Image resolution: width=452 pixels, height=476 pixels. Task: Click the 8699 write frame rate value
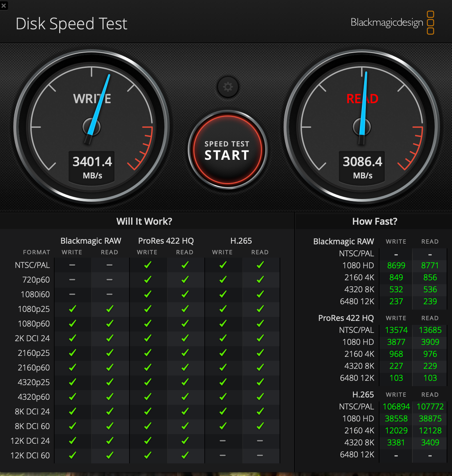(396, 266)
